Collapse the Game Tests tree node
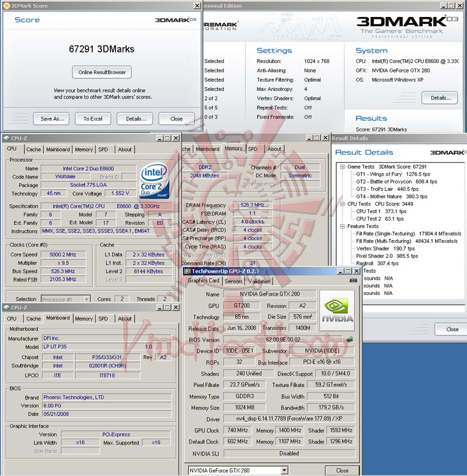 pyautogui.click(x=343, y=166)
